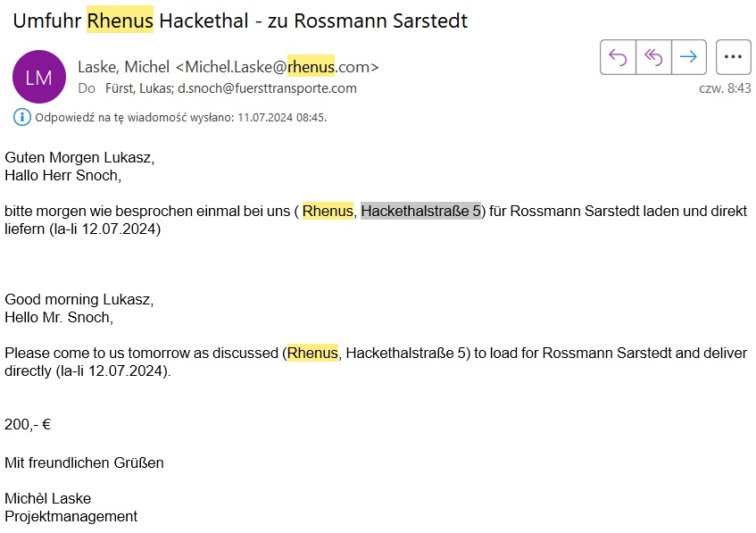Click the Projektmanagement signature line
This screenshot has width=756, height=533.
coord(71,516)
